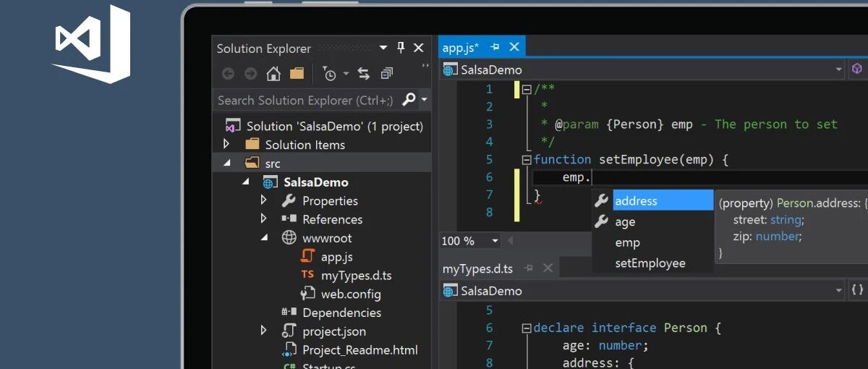Close the myTypes.d.ts tab
The width and height of the screenshot is (868, 369).
tap(548, 268)
